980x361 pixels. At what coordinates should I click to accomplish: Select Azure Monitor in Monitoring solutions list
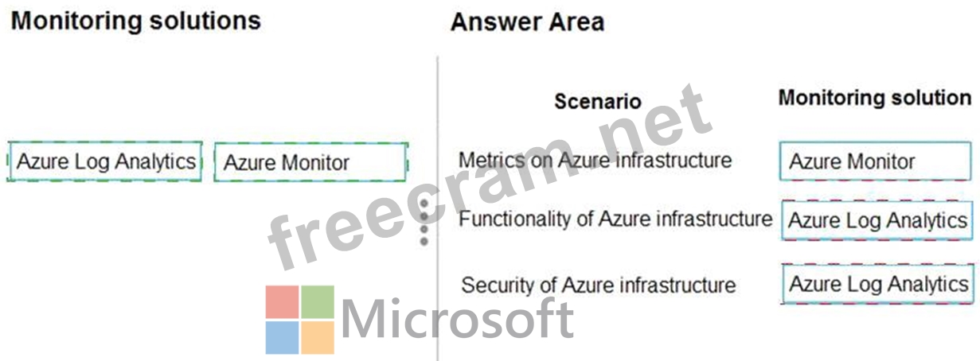pyautogui.click(x=310, y=163)
